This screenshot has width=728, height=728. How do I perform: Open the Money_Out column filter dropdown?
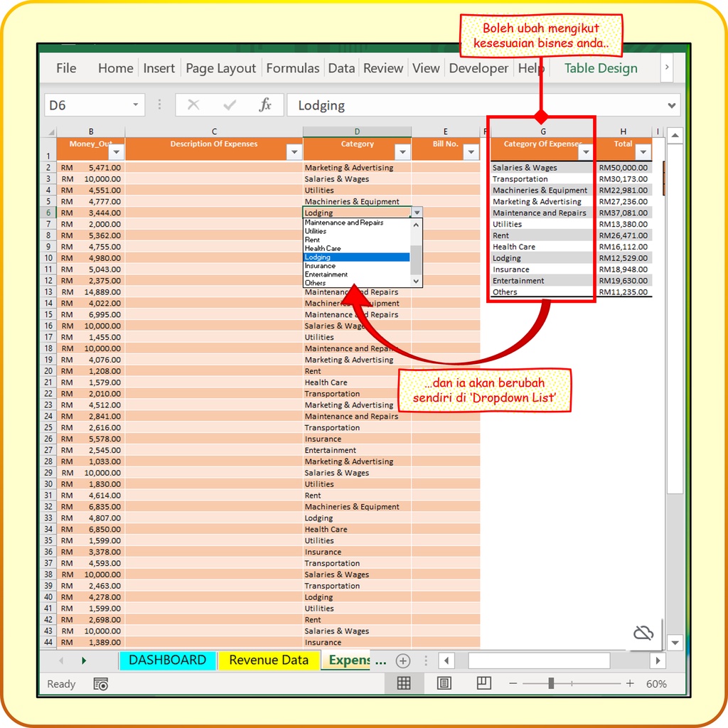coord(116,152)
